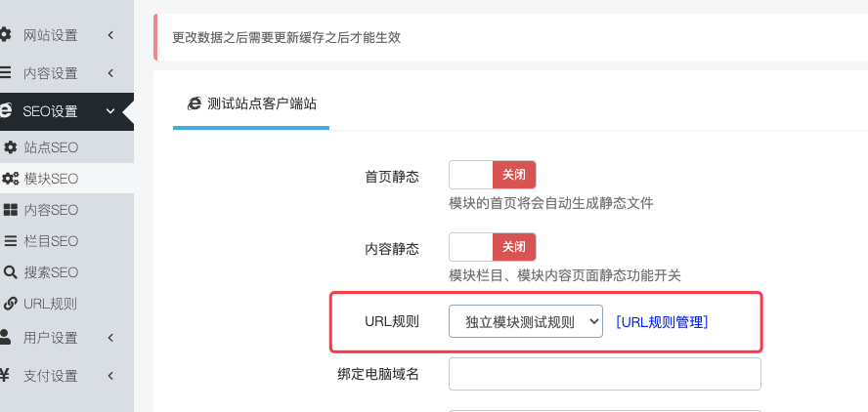
Task: Toggle the 首页静态 switch
Action: (492, 175)
